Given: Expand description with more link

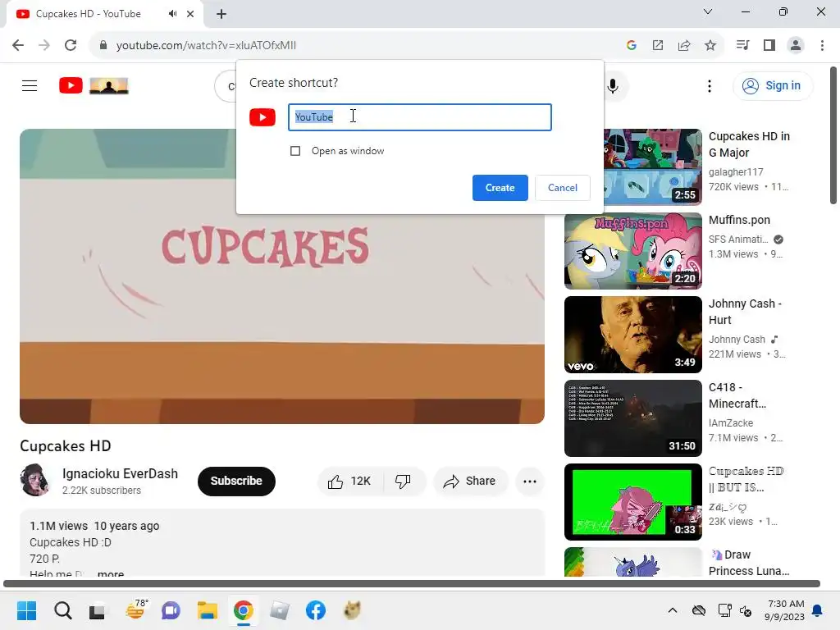Looking at the screenshot, I should [x=111, y=573].
